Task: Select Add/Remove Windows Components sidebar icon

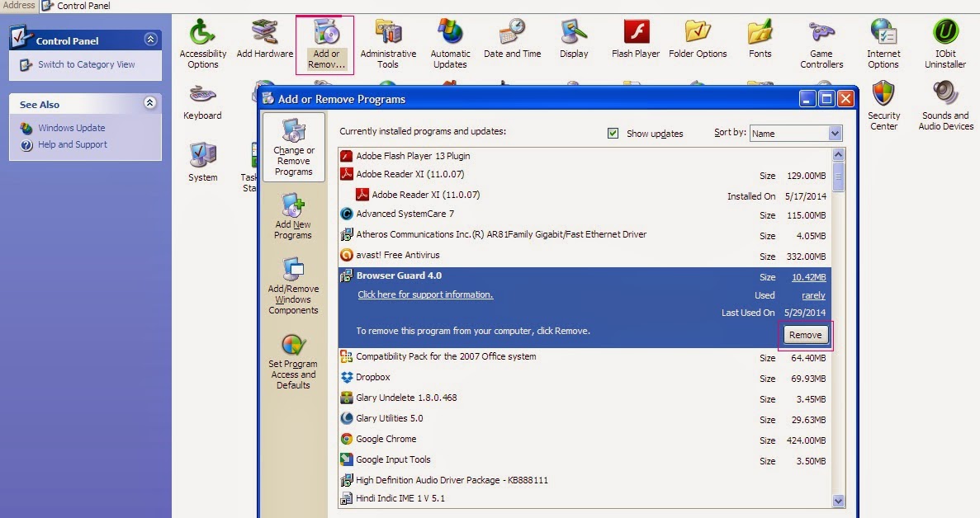Action: pyautogui.click(x=293, y=286)
